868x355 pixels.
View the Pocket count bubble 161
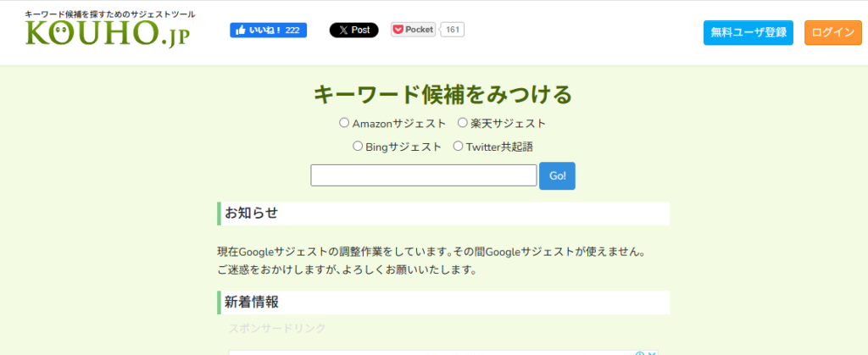tap(453, 30)
